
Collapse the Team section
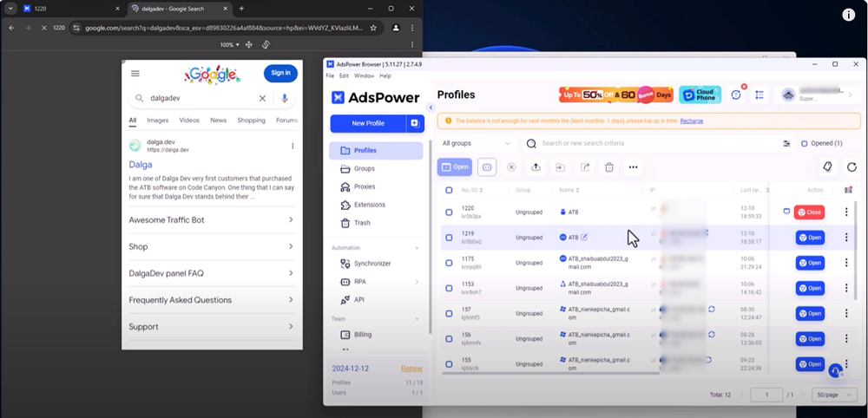417,319
